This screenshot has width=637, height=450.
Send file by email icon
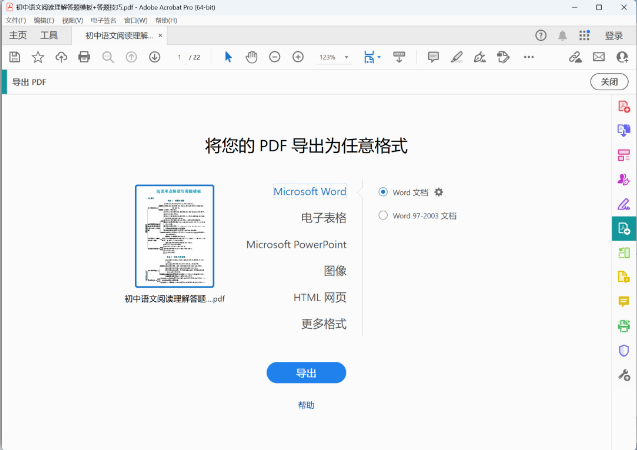[x=599, y=57]
